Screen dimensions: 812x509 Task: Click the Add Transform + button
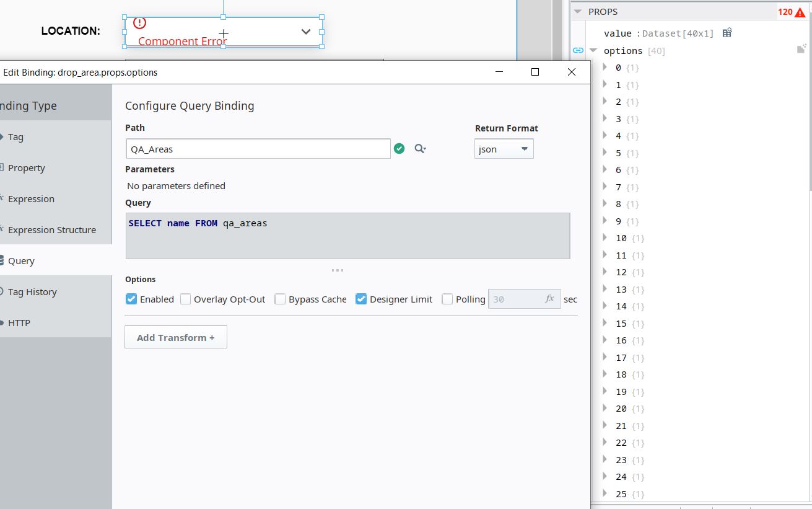(176, 337)
